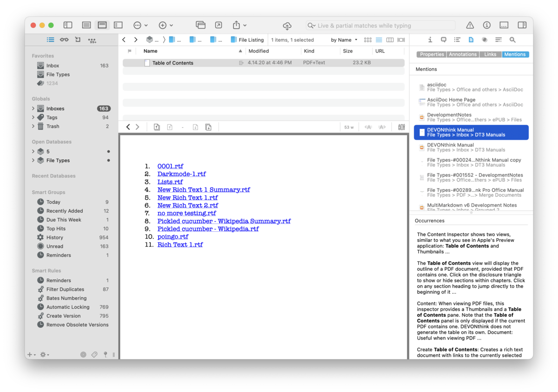Open the Content list inspector icon
The height and width of the screenshot is (392, 558).
pos(458,40)
